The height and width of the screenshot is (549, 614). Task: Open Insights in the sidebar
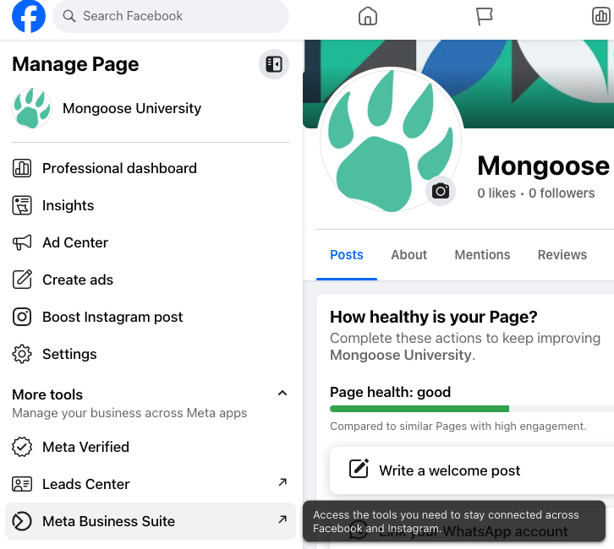[68, 205]
